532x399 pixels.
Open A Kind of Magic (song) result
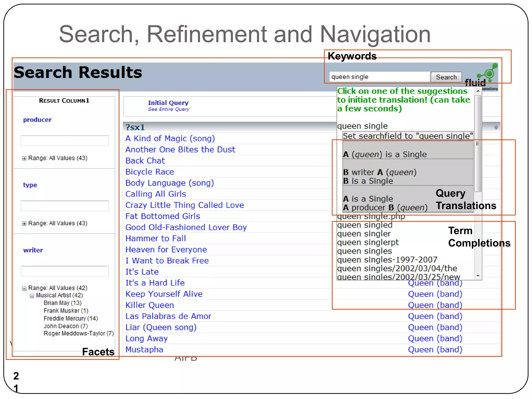(170, 138)
